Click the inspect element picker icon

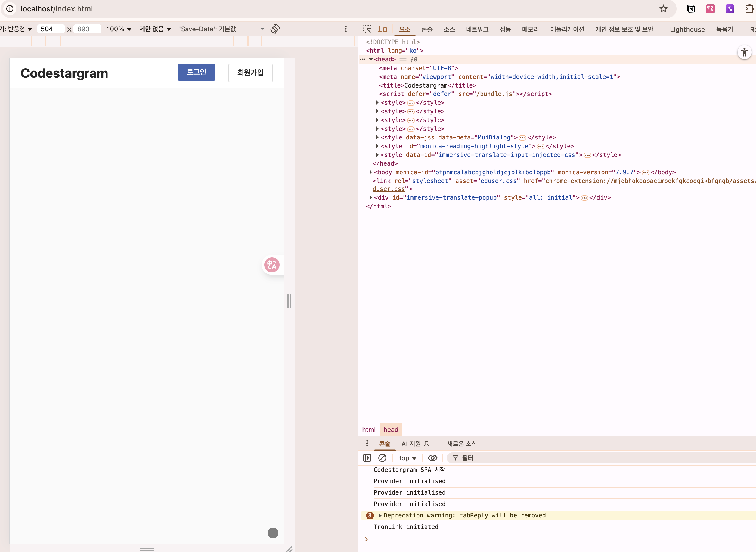367,29
